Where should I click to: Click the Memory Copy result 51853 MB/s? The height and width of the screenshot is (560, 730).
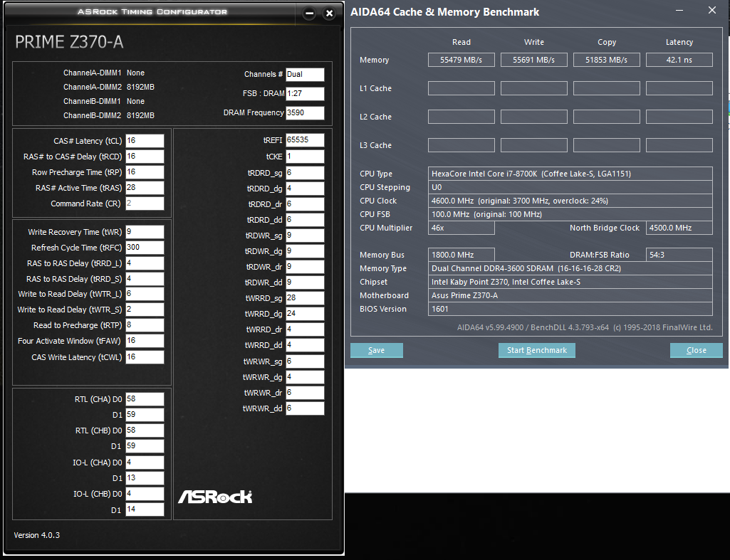coord(607,60)
